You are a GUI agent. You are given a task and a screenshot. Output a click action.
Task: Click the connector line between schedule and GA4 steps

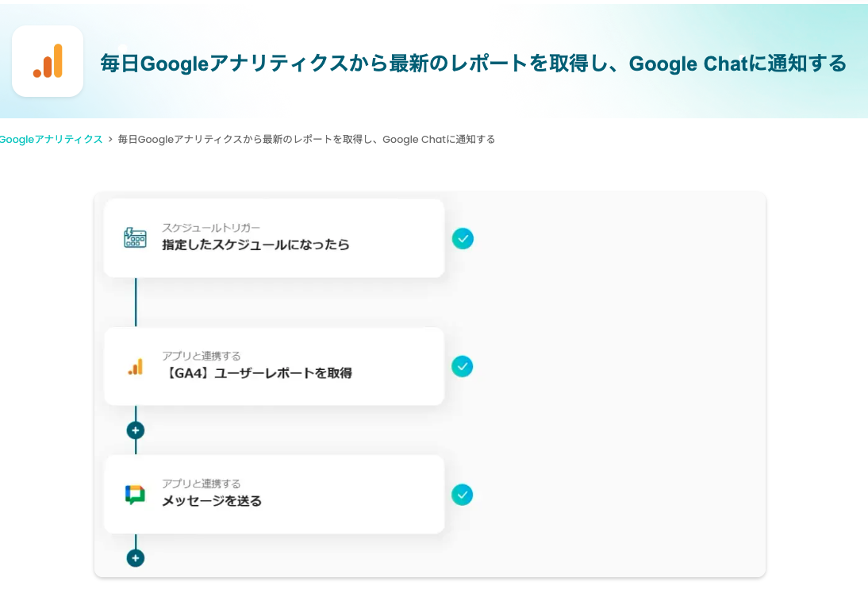coord(136,302)
